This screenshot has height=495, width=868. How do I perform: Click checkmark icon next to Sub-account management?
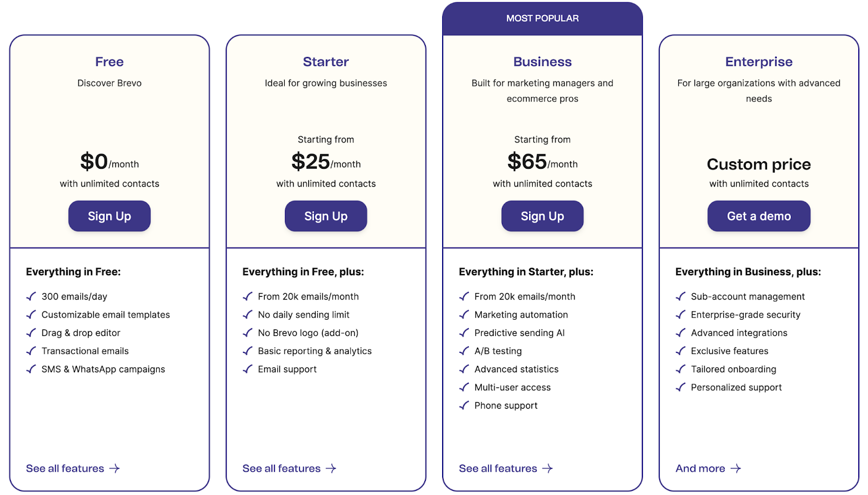pos(681,296)
